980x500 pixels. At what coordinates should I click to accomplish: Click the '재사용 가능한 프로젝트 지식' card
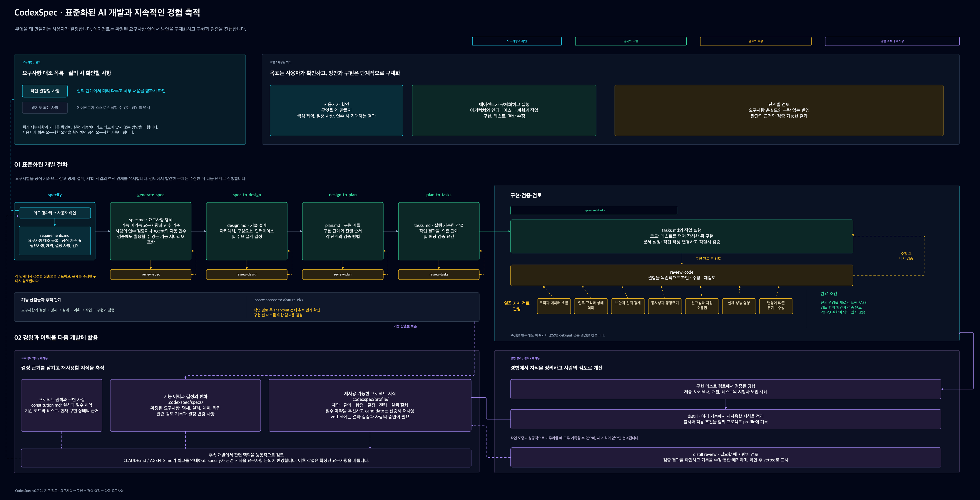[370, 405]
